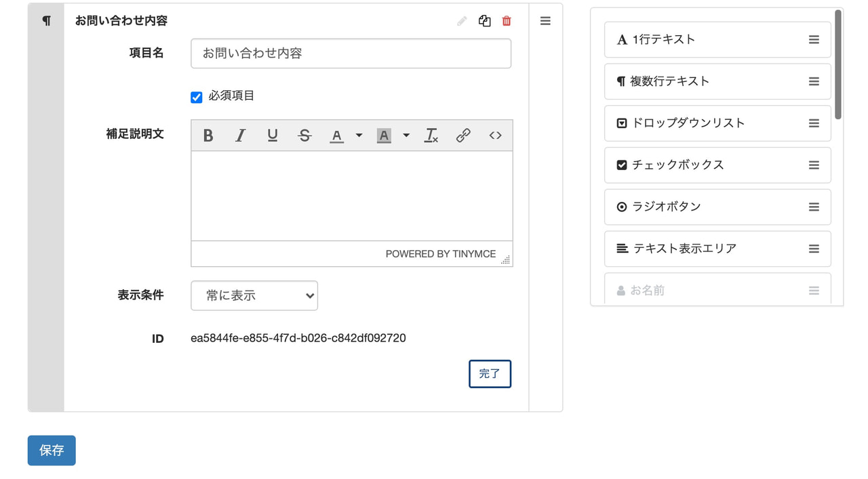Delete the field with the red trash icon
The width and height of the screenshot is (868, 479).
click(506, 21)
